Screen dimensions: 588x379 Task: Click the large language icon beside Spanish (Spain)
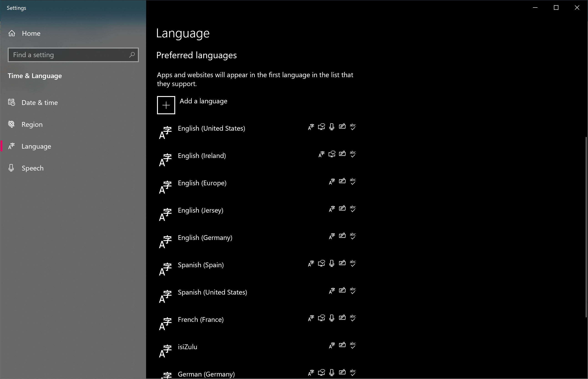coord(165,269)
